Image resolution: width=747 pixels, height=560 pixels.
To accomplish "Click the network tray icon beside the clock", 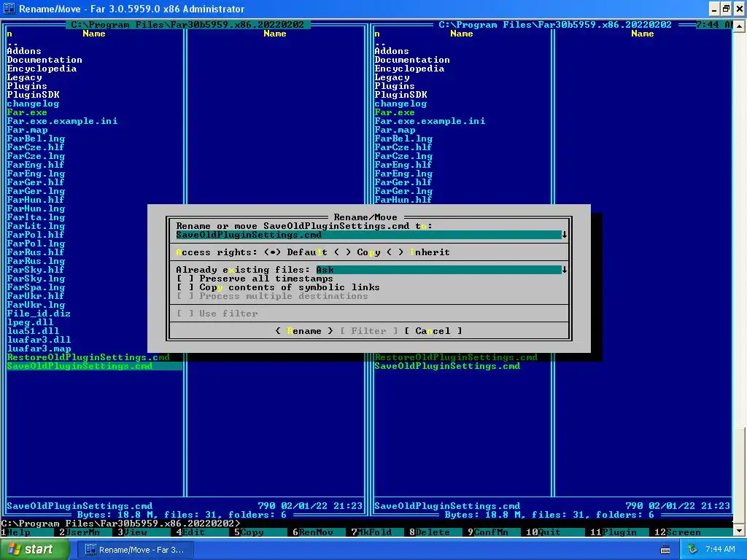I will click(692, 550).
